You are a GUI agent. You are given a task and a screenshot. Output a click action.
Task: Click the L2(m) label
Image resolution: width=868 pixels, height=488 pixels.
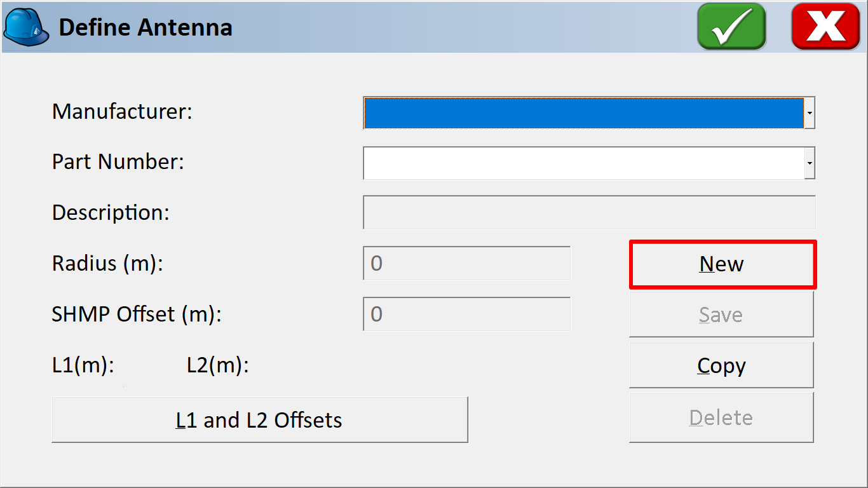point(218,366)
